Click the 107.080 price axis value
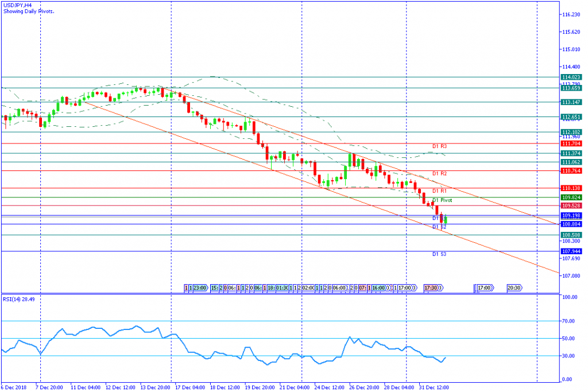This screenshot has height=392, width=588. point(571,276)
